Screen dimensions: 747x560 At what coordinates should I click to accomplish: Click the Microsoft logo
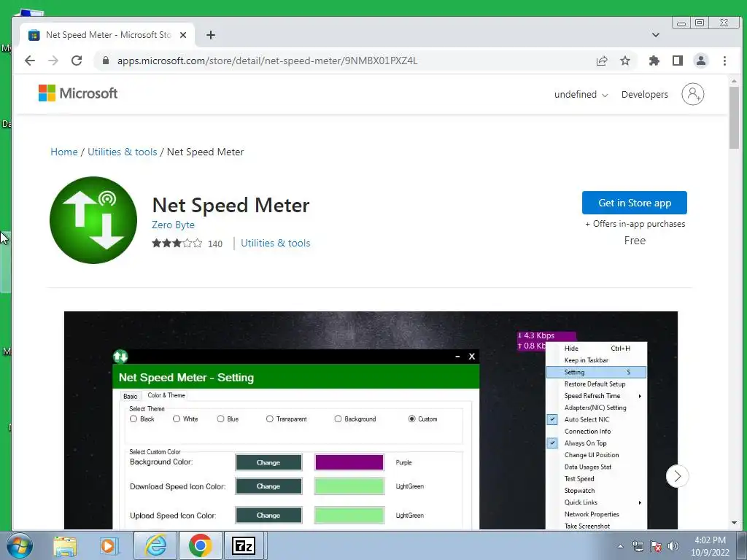(x=78, y=93)
